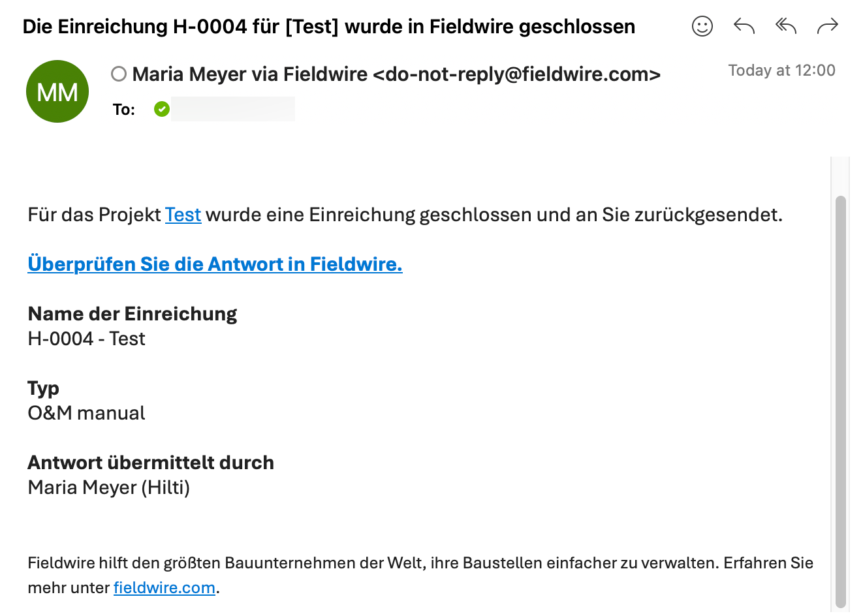Click the presence status circle beside Maria Meyer
863x616 pixels.
point(119,74)
